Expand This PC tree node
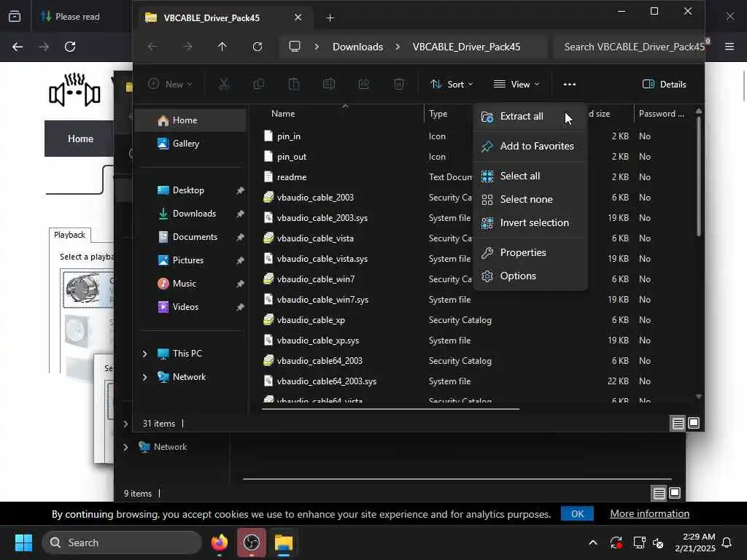The width and height of the screenshot is (747, 560). 145,354
